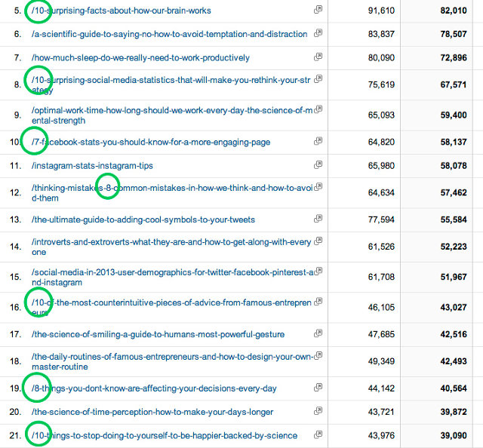
Task: Select pageviews value 49,349
Action: [381, 361]
